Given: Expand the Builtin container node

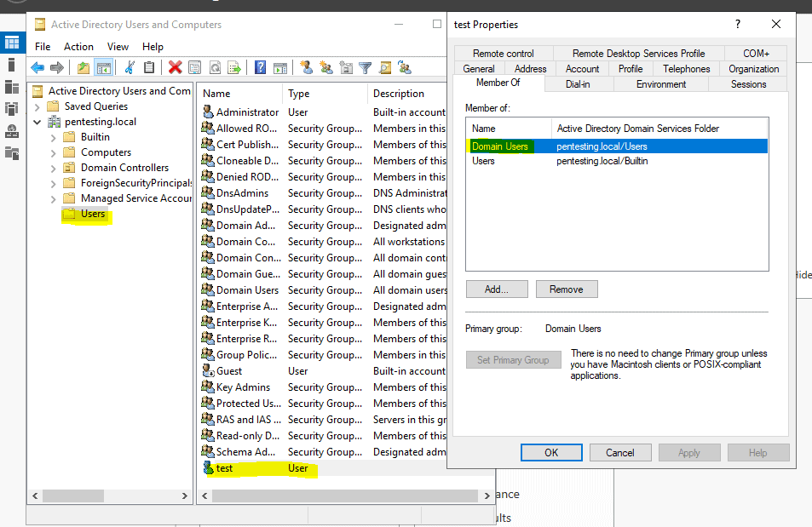Looking at the screenshot, I should pos(54,138).
